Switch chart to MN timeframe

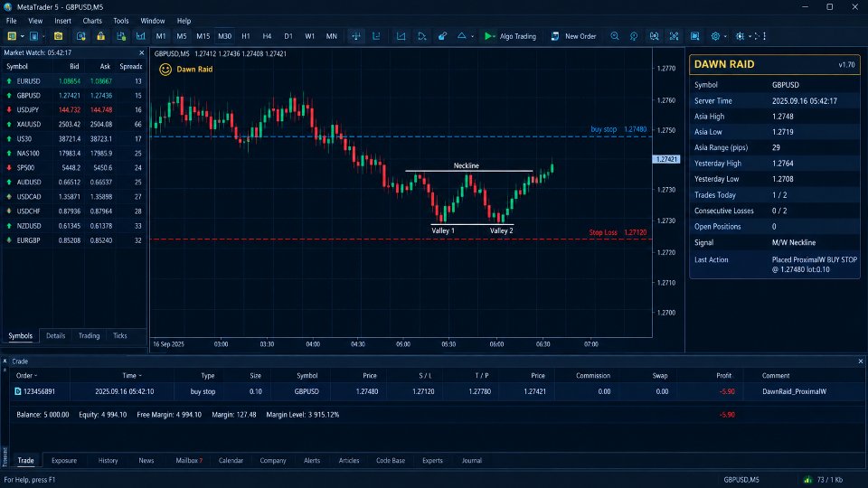332,36
